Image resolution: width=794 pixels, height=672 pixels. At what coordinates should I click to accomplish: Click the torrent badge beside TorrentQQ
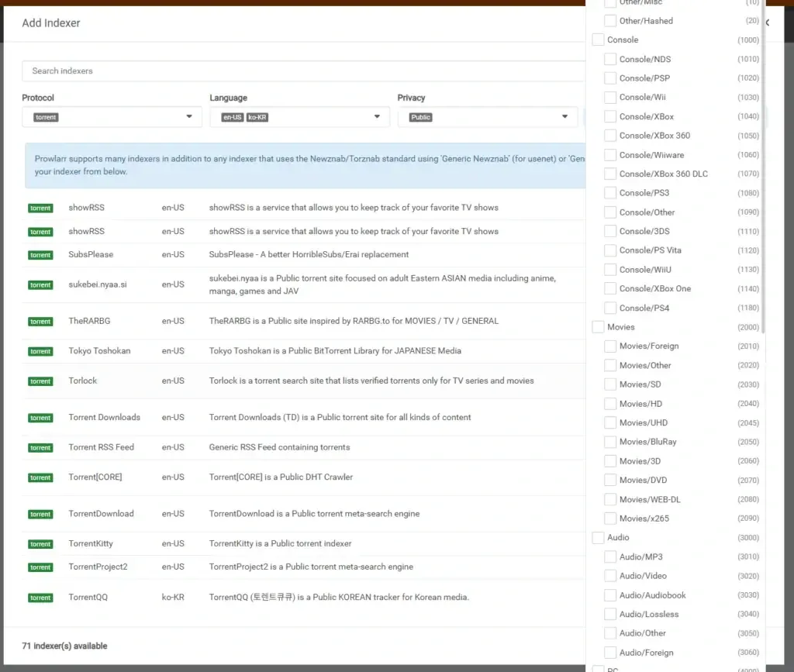[x=40, y=597]
